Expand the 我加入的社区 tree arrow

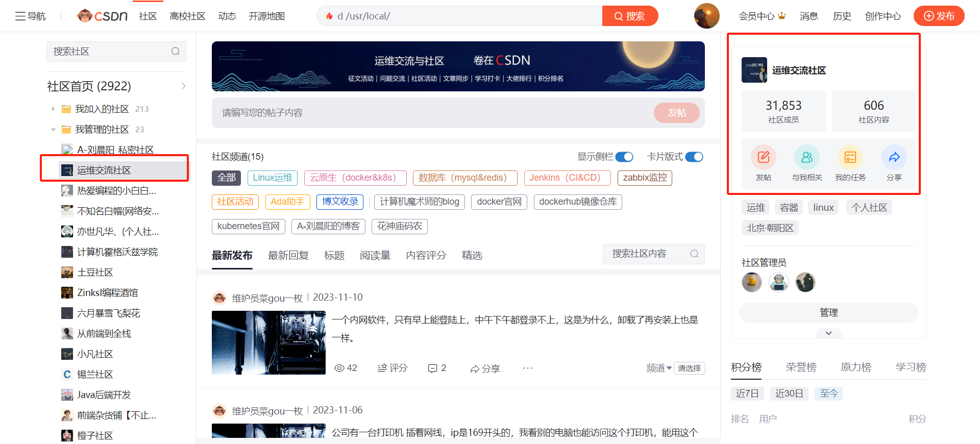[x=53, y=109]
